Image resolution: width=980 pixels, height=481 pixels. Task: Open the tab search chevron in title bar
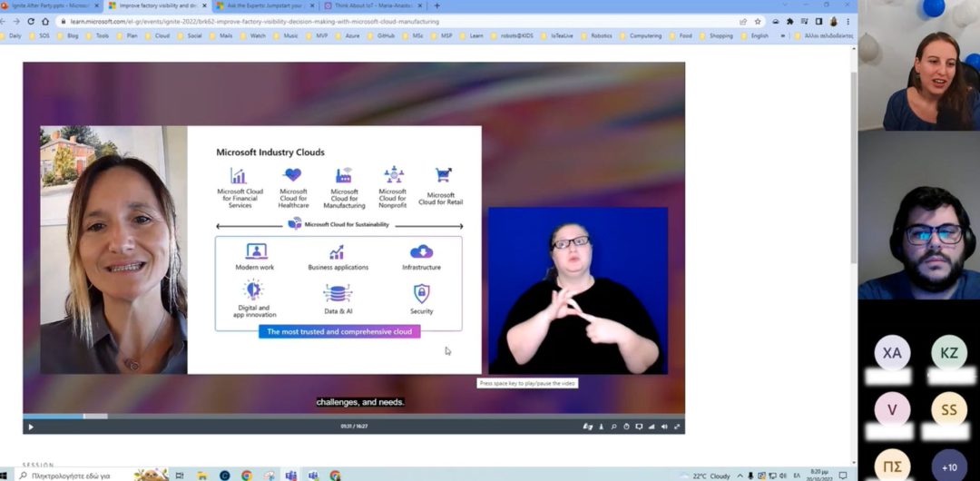click(x=786, y=5)
